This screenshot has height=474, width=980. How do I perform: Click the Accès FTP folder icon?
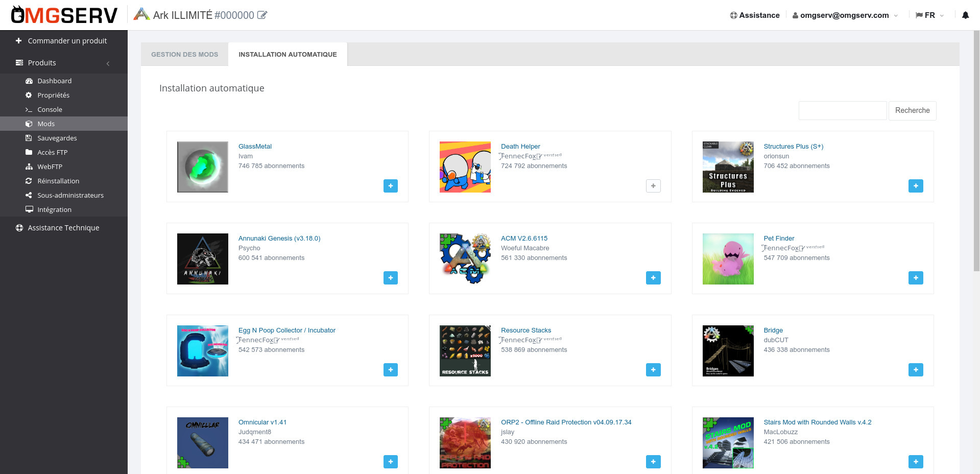click(x=29, y=152)
